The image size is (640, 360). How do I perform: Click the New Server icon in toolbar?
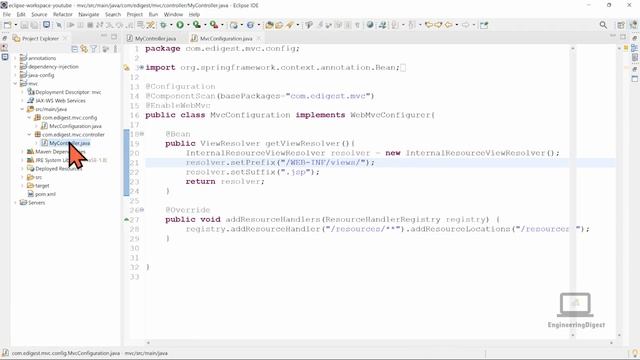pyautogui.click(x=233, y=25)
